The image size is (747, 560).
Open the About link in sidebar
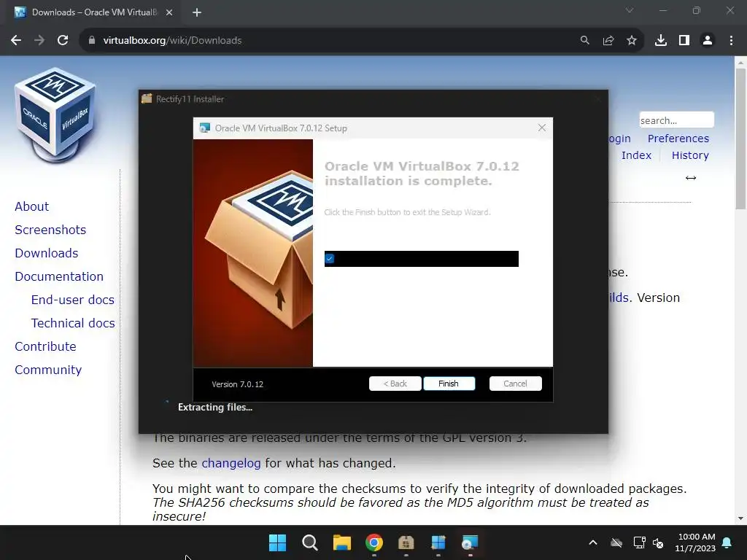click(x=32, y=206)
